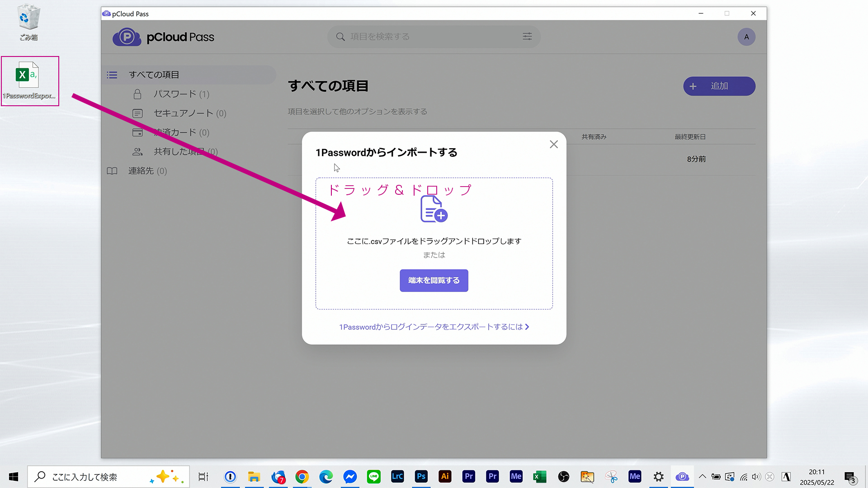Launch Photoshop from the taskbar
The height and width of the screenshot is (488, 868).
click(421, 477)
